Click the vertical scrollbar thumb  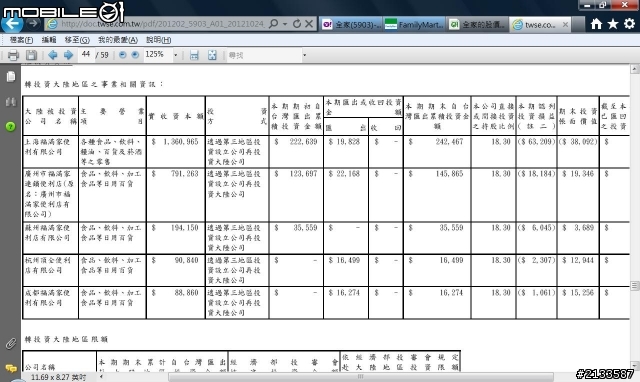635,286
